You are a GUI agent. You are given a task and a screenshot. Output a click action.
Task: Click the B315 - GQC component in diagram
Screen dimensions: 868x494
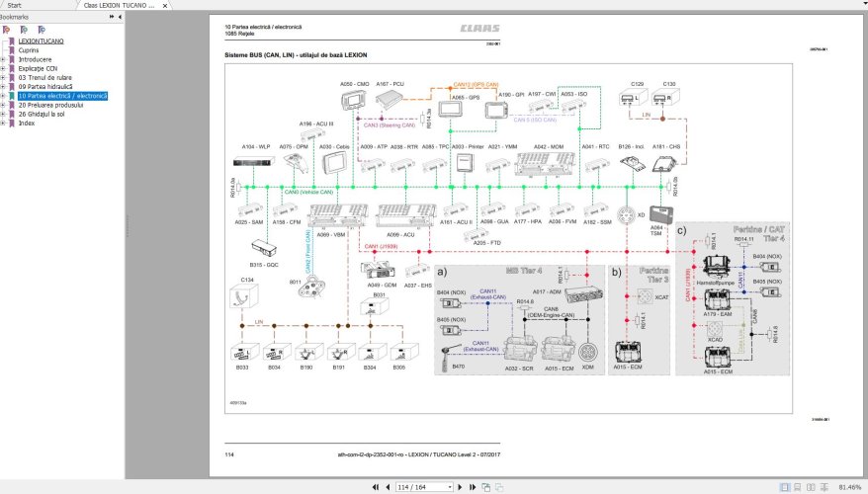coord(264,249)
